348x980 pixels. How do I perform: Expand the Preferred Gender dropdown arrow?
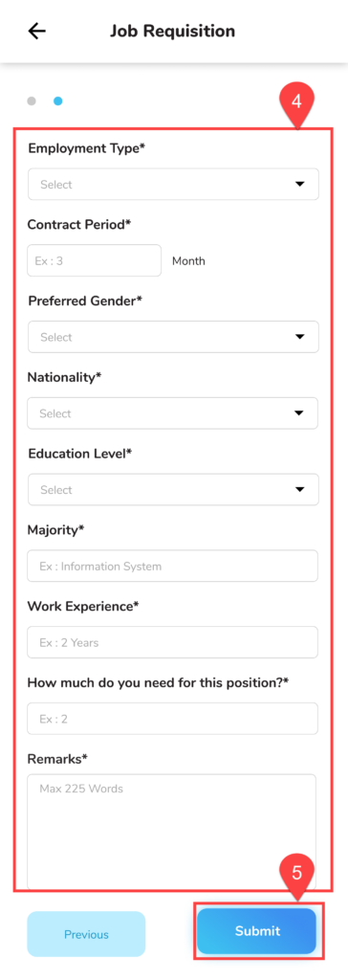299,337
